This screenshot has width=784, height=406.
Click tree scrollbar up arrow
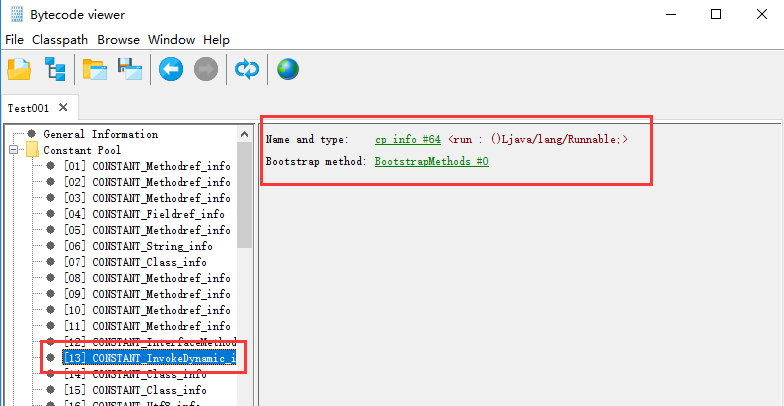(244, 134)
